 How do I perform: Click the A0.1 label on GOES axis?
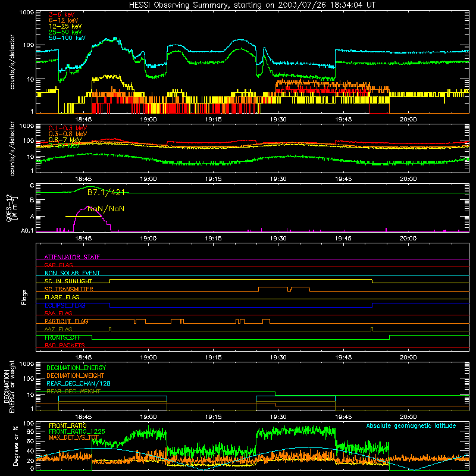(27, 231)
